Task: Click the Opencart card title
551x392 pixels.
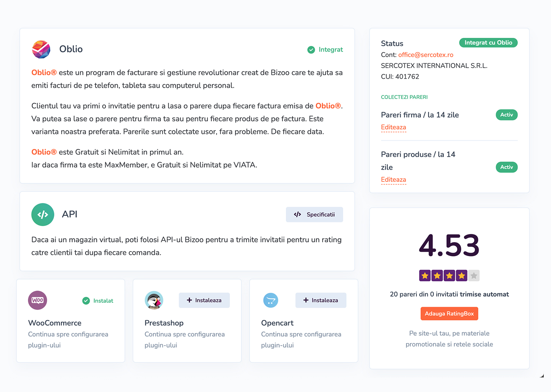Action: click(277, 323)
